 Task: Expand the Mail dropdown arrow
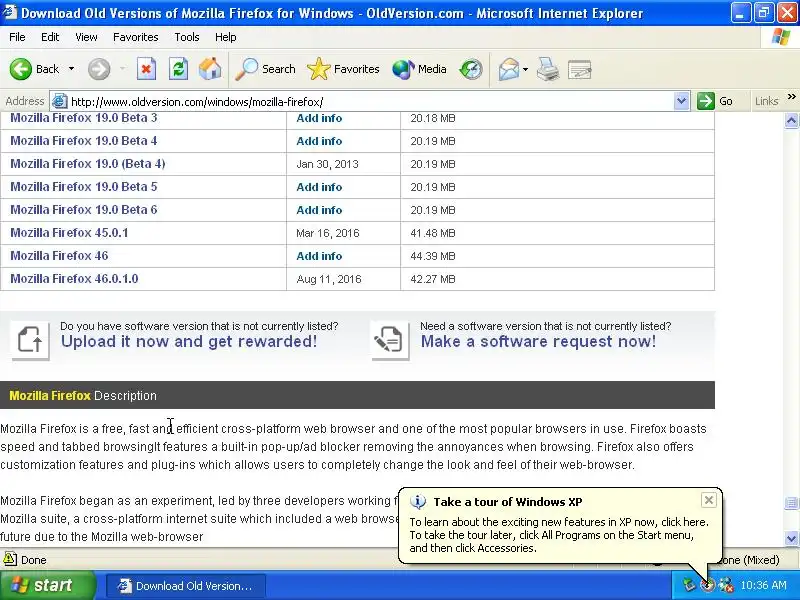pyautogui.click(x=526, y=69)
